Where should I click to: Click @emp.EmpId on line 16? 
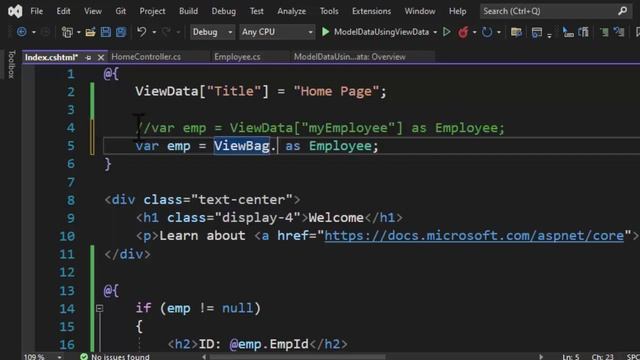[x=269, y=344]
